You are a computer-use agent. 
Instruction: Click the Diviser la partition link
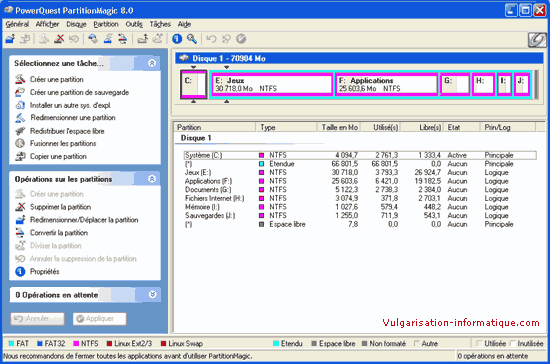56,245
